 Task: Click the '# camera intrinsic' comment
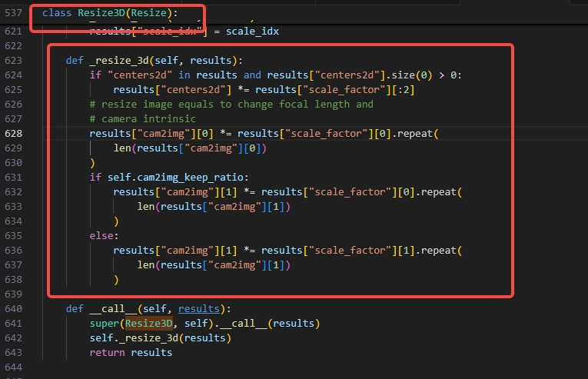pos(143,118)
